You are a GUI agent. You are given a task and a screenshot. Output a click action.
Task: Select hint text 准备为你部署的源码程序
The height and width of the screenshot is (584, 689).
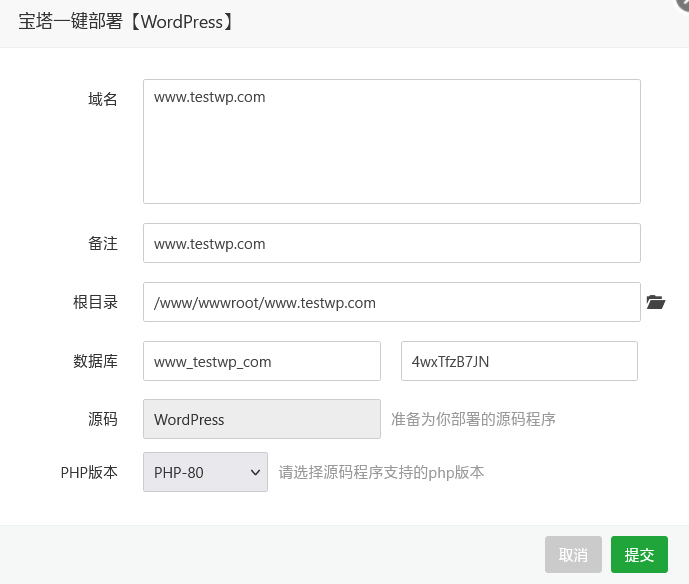coord(473,419)
